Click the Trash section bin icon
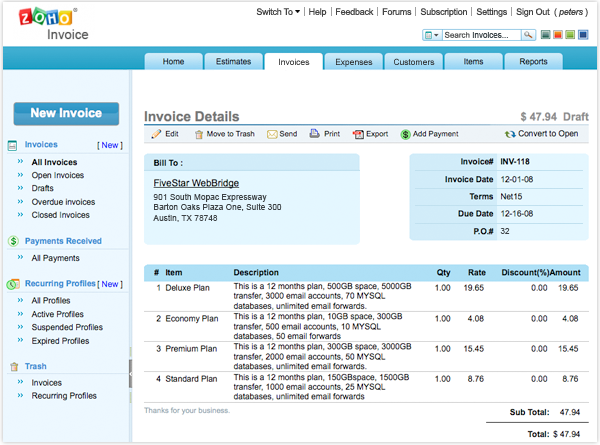Image resolution: width=600 pixels, height=445 pixels. click(x=14, y=367)
